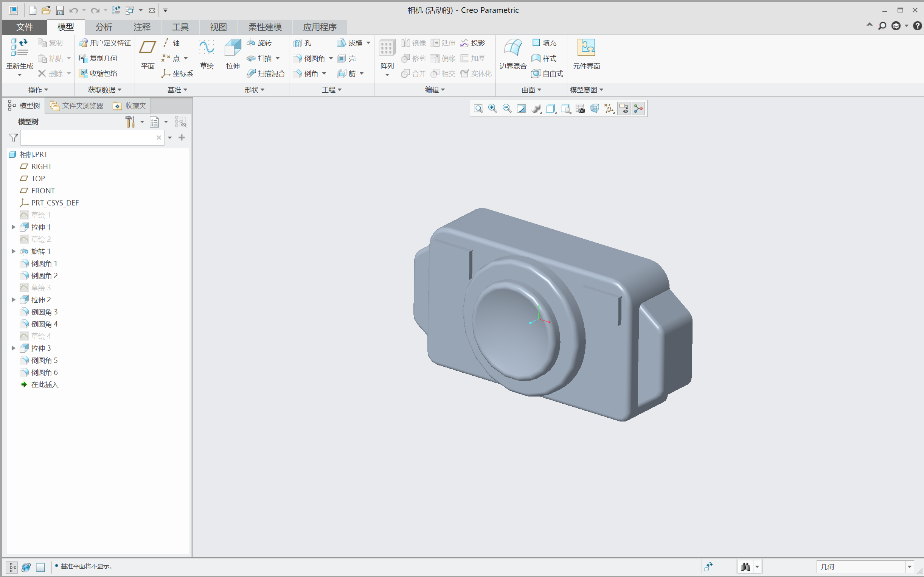Click the Zoom In magnifier icon
The width and height of the screenshot is (924, 577).
point(492,108)
